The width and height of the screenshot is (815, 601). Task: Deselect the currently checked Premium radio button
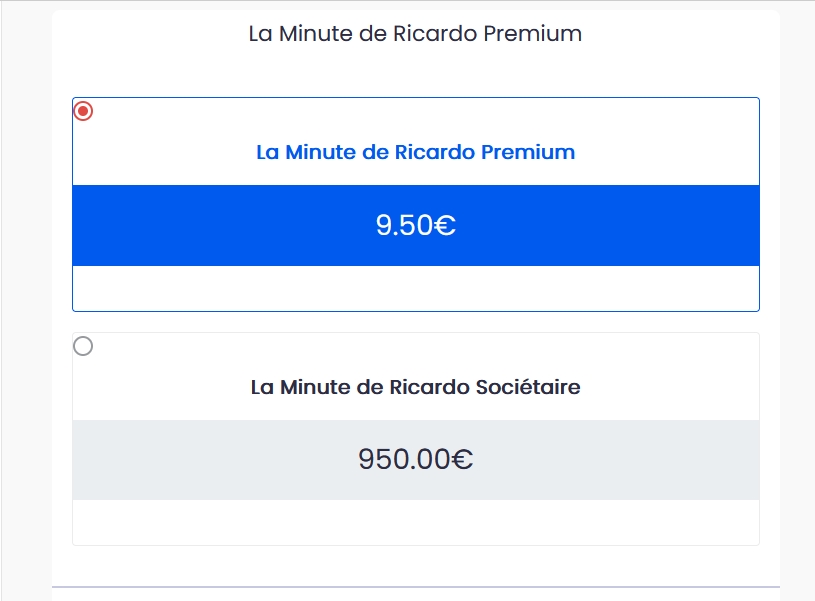click(82, 110)
